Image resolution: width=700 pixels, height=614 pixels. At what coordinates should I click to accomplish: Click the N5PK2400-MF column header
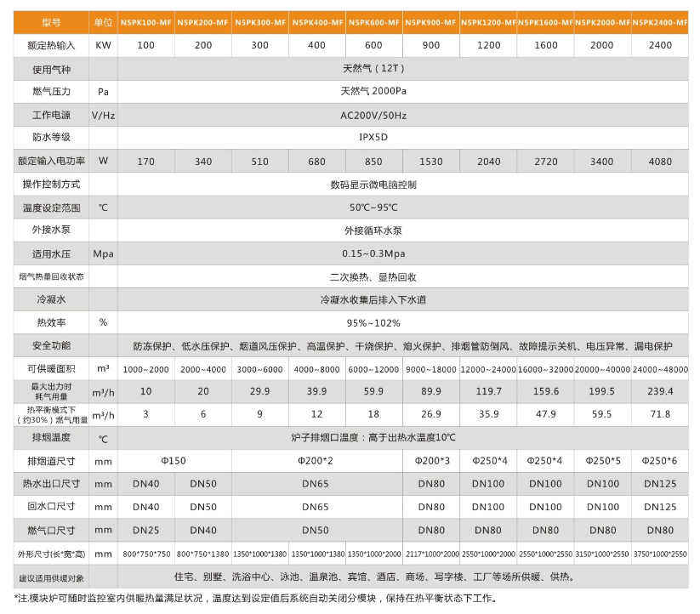pos(659,22)
